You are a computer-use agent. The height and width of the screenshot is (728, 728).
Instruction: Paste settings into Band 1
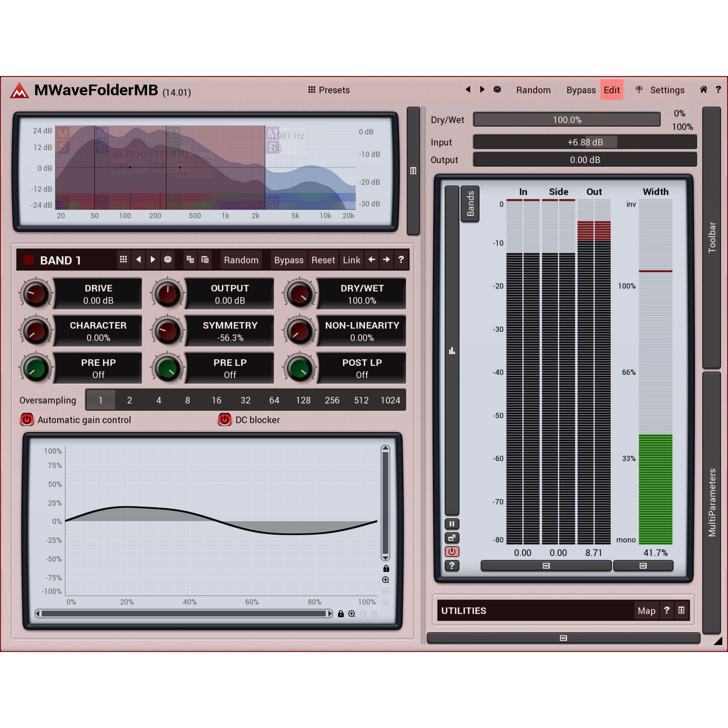point(205,260)
